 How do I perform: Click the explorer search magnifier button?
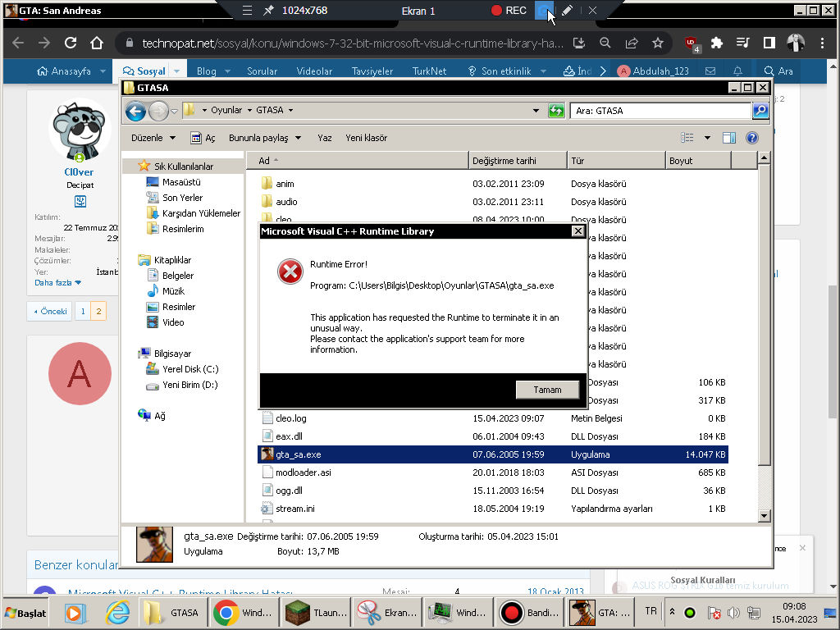(x=760, y=111)
